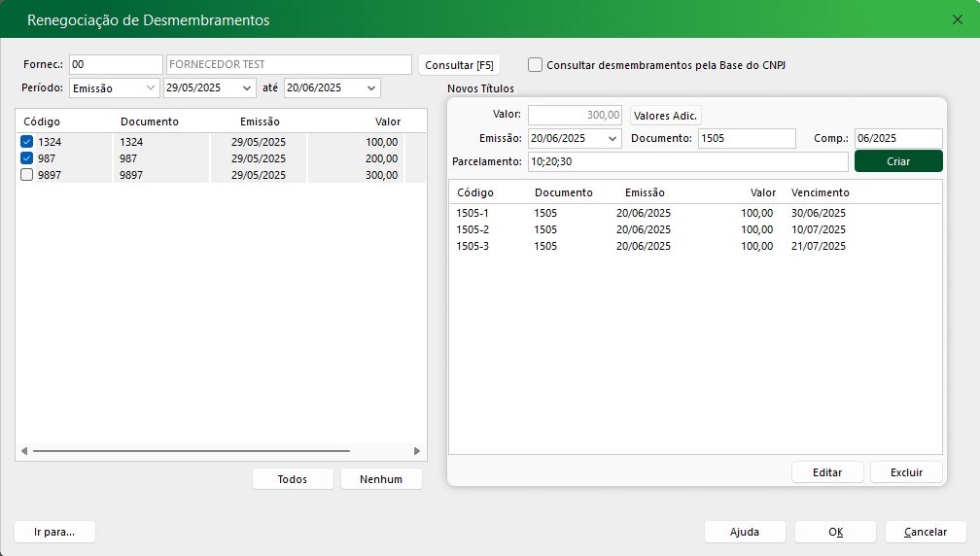
Task: Click the right arrow of horizontal scrollbar
Action: coord(417,451)
